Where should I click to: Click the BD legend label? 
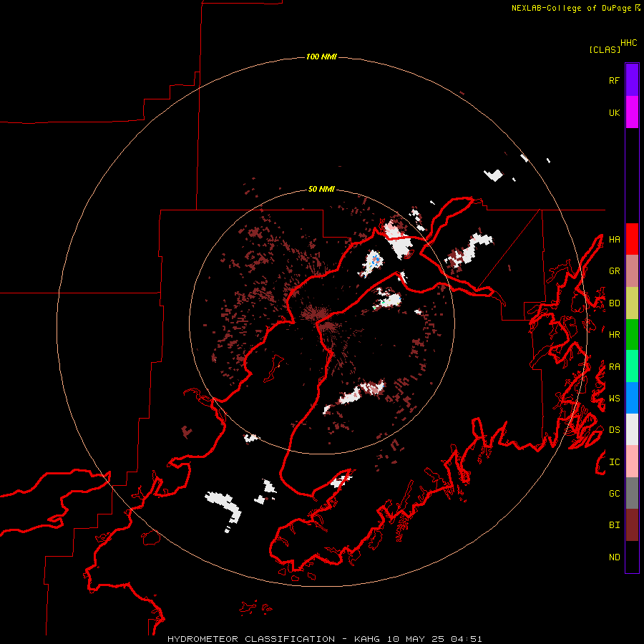tap(614, 303)
